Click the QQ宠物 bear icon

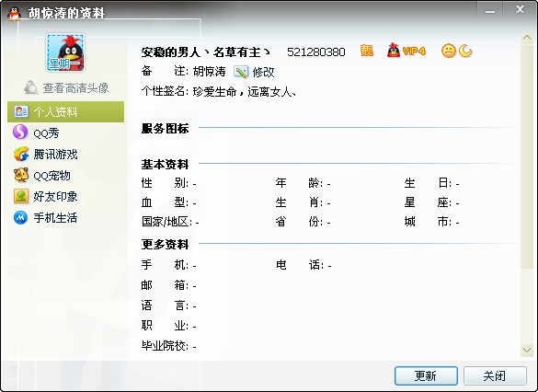pyautogui.click(x=21, y=175)
